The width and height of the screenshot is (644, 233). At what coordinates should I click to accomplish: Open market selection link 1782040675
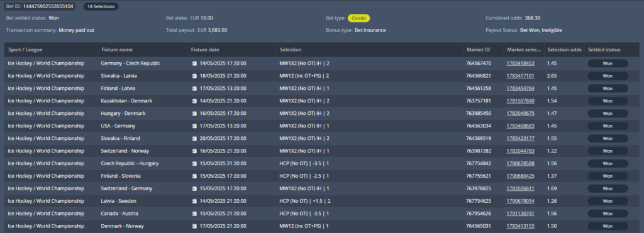tap(520, 113)
